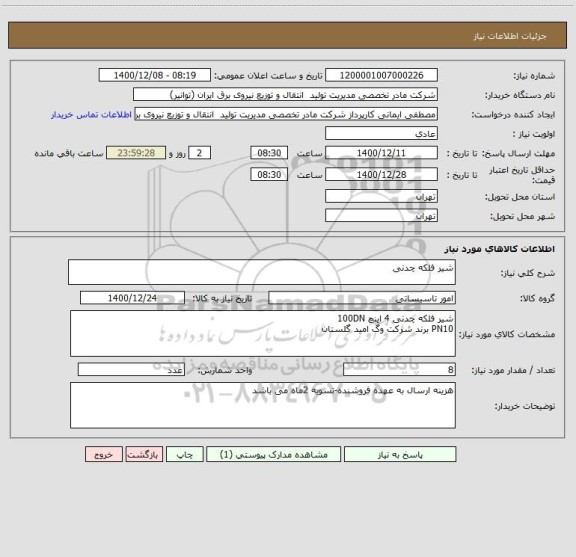Screen dimensions: 576x557
Task: Click the مشخصات کالای مورد نیاز text area
Action: point(263,334)
